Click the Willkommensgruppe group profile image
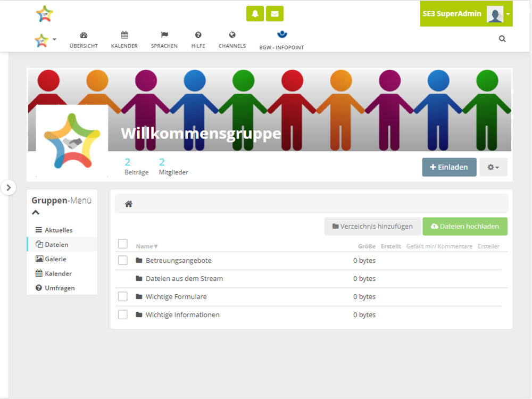Image resolution: width=532 pixels, height=399 pixels. [x=72, y=141]
